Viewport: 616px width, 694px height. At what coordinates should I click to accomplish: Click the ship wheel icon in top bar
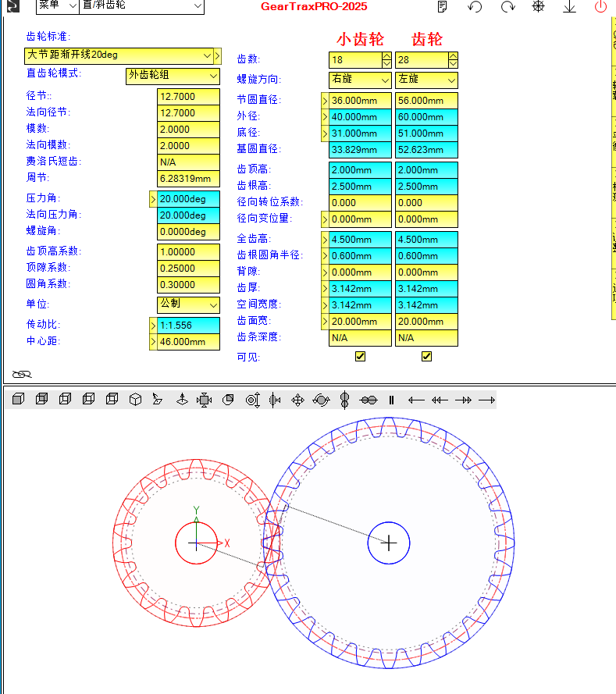(539, 7)
